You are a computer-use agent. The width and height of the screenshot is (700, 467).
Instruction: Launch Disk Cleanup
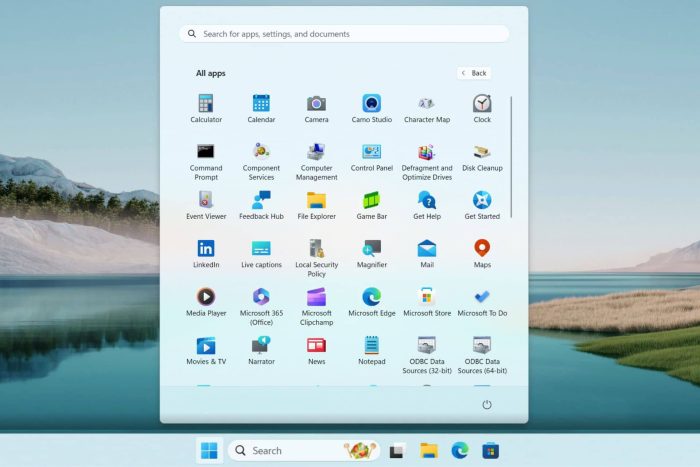coord(482,158)
